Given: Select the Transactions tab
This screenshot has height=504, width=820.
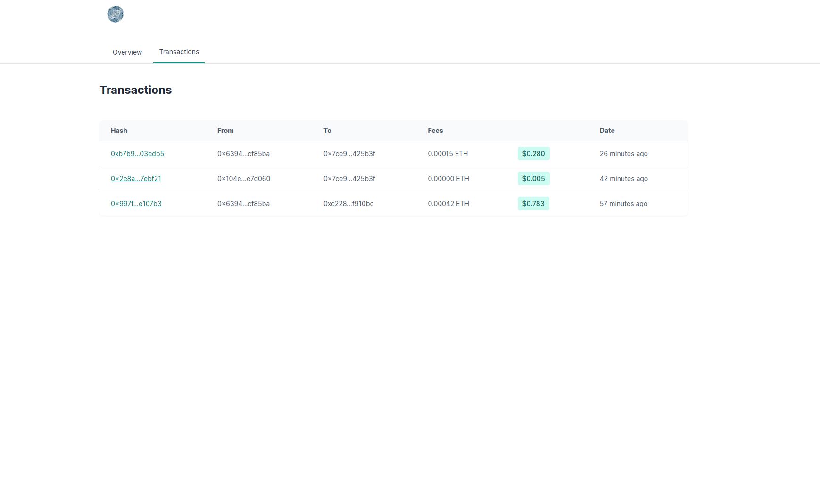Looking at the screenshot, I should [x=179, y=52].
